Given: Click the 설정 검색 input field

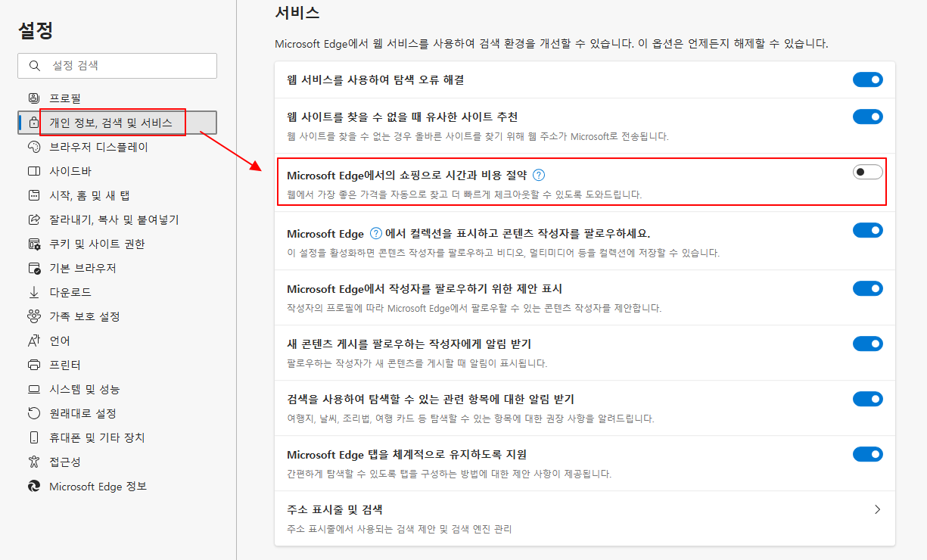Looking at the screenshot, I should click(117, 66).
